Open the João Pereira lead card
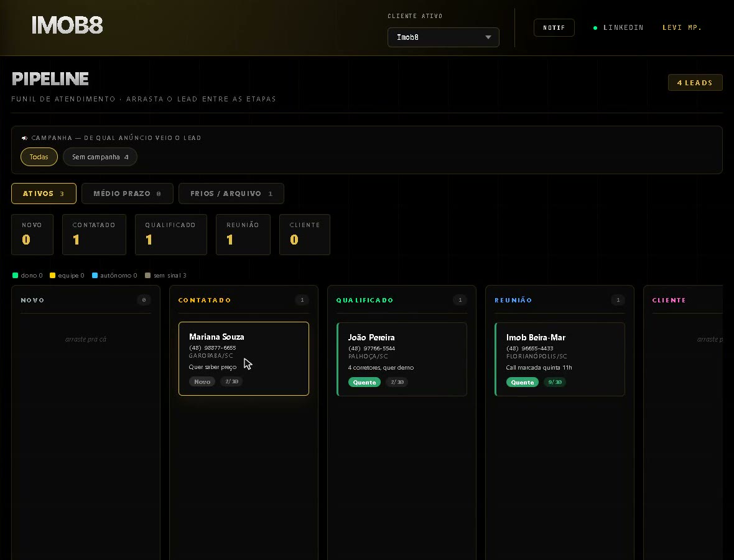Viewport: 734px width, 560px height. [402, 359]
